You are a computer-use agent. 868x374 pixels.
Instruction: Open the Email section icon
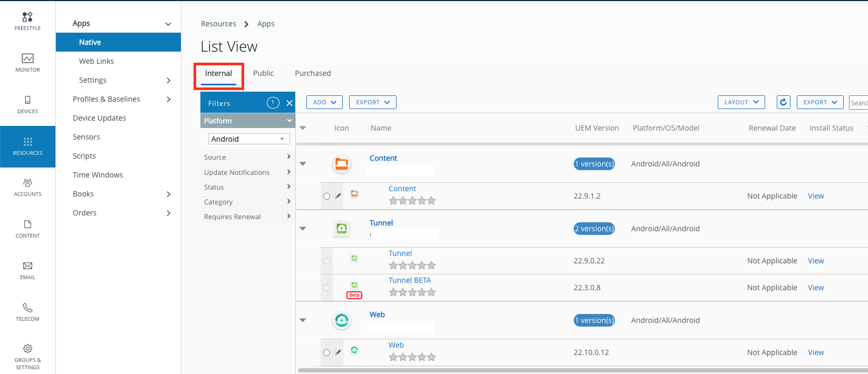coord(27,266)
